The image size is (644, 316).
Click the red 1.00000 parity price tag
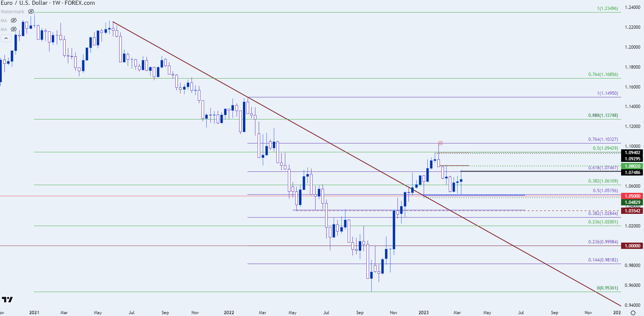click(x=632, y=246)
